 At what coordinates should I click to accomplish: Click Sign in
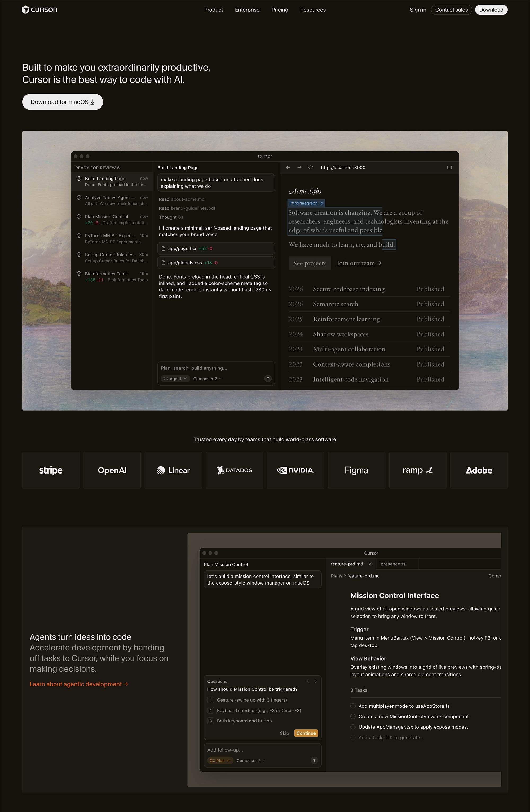click(x=418, y=10)
